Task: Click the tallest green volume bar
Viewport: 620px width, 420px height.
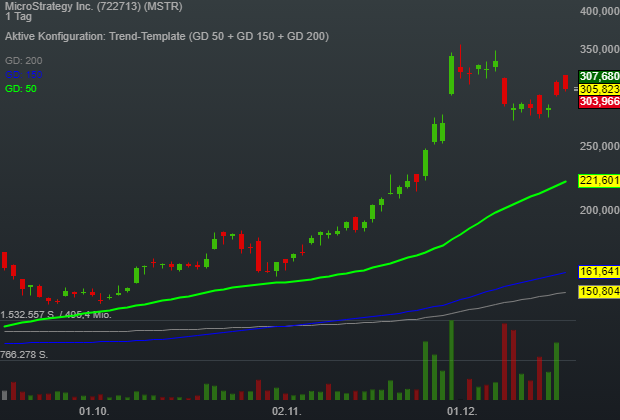Action: point(451,360)
